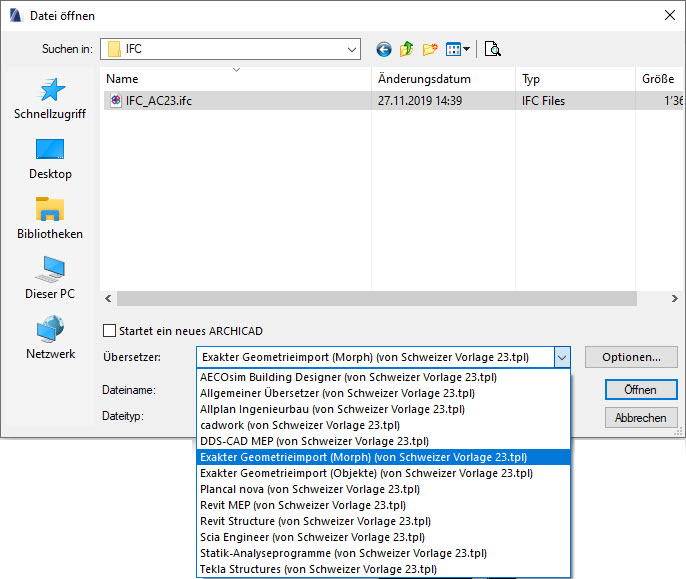
Task: Open the Optionen... button
Action: click(631, 357)
